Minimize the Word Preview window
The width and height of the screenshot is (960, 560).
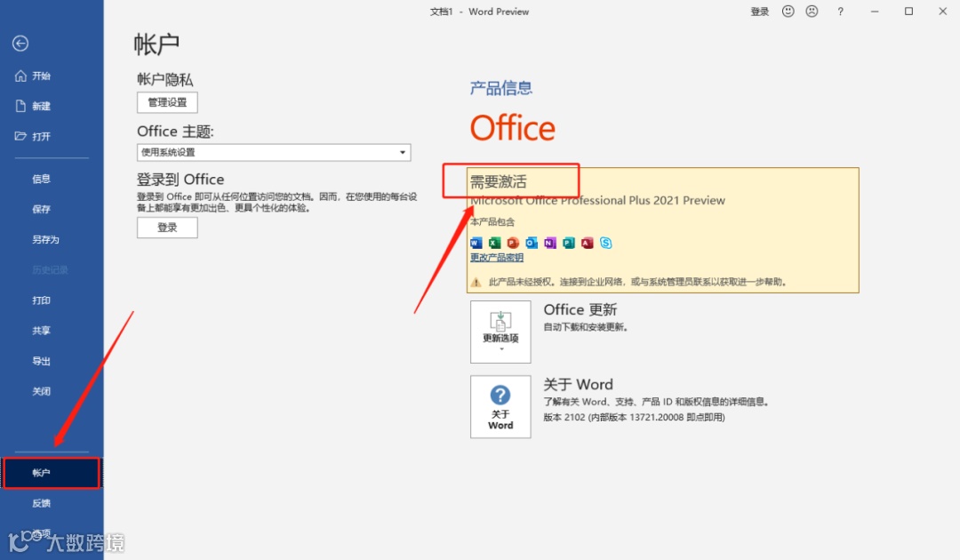tap(875, 12)
